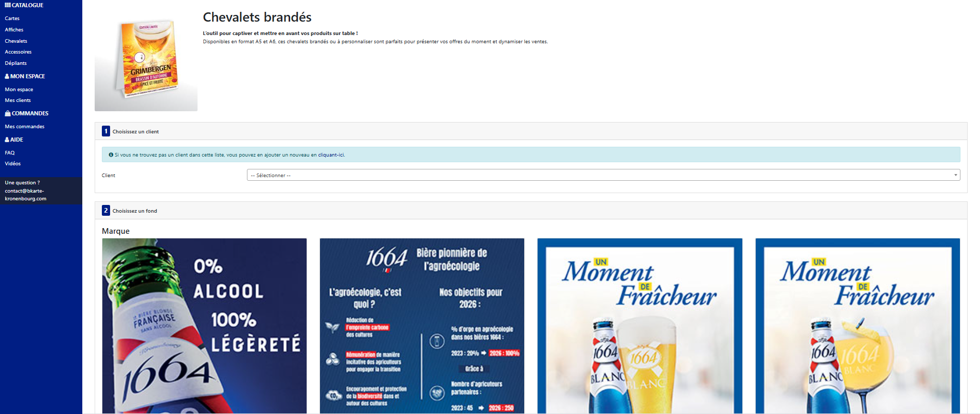Select Chevalets in the sidebar
Screen dimensions: 980x414
pos(16,41)
